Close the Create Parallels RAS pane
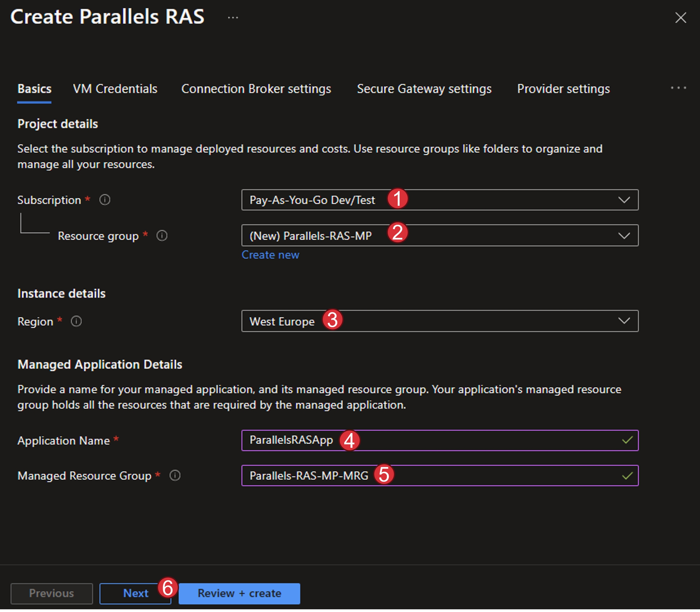 [681, 17]
